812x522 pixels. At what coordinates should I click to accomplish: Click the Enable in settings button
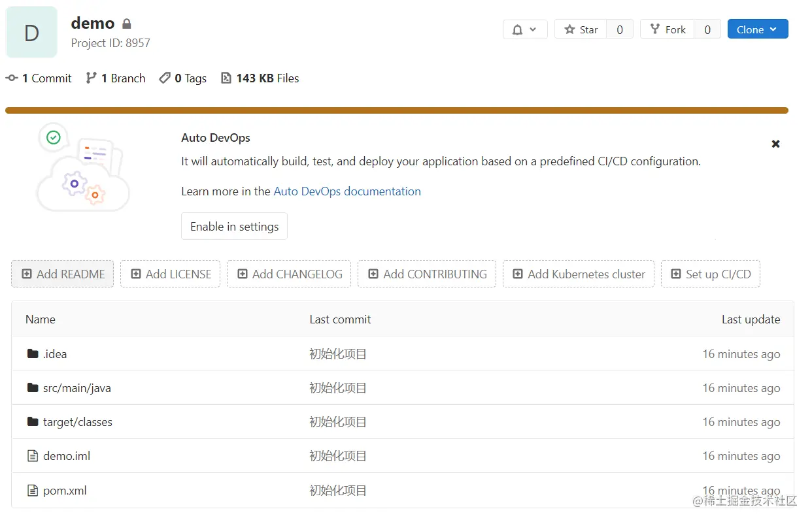[x=234, y=227]
